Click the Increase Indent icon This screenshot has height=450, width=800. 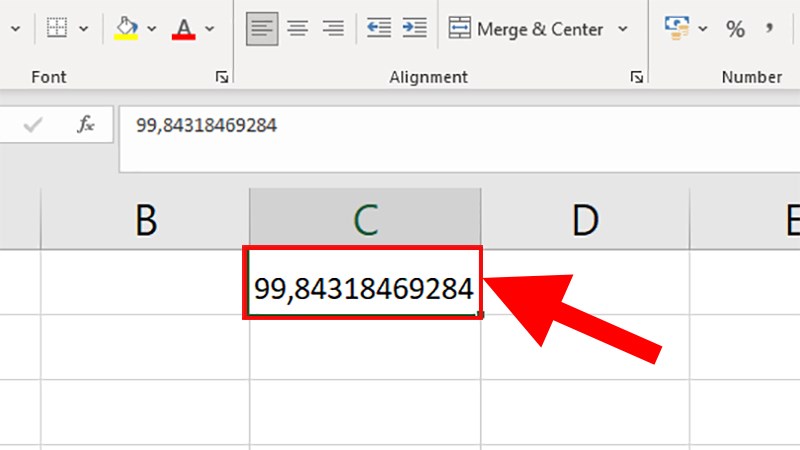point(413,29)
